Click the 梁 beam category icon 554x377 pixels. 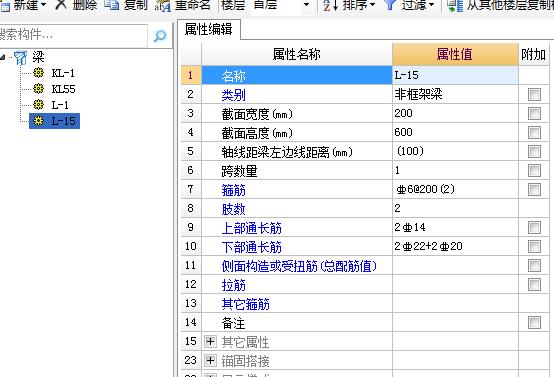20,58
